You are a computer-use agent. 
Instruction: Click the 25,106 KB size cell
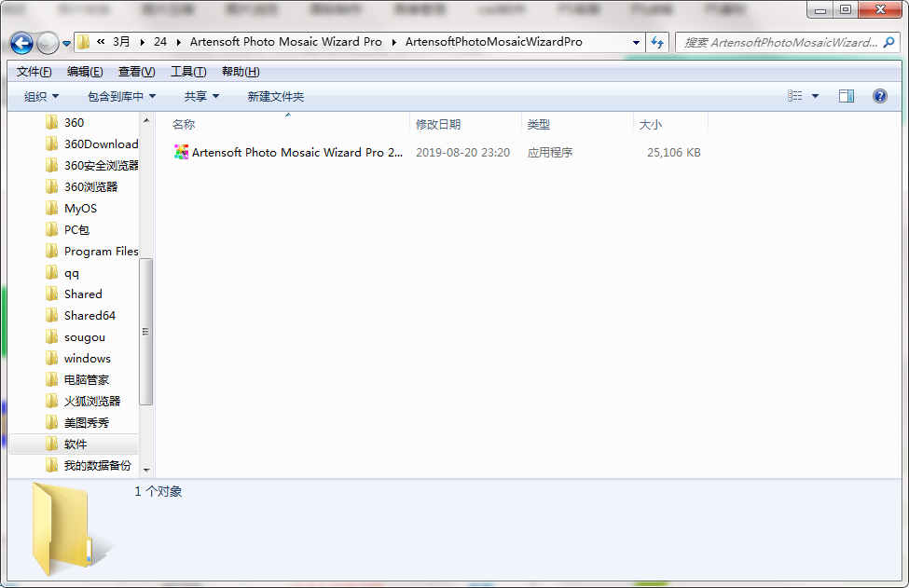point(674,153)
